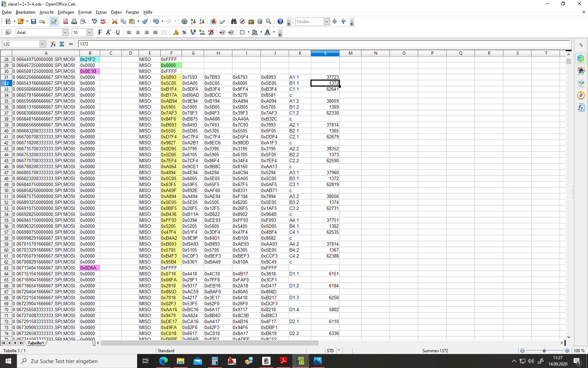The image size is (588, 368).
Task: Toggle Edit File mode
Action: pyautogui.click(x=54, y=22)
